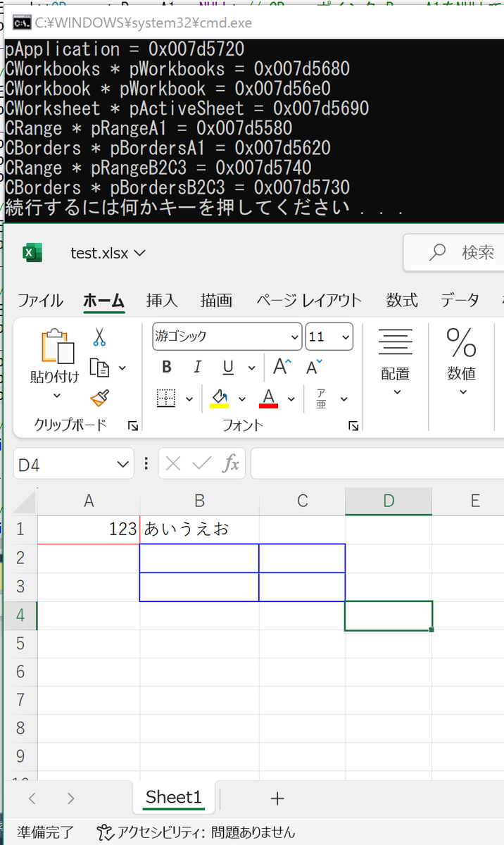Switch to the 数式 tab
504x845 pixels.
click(x=402, y=301)
